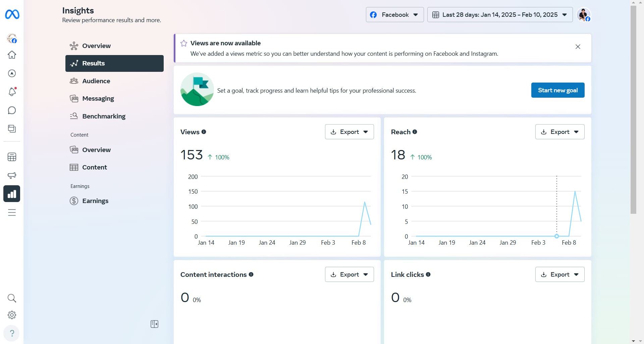Open Overview under Content section
Image resolution: width=644 pixels, height=344 pixels.
[114, 150]
